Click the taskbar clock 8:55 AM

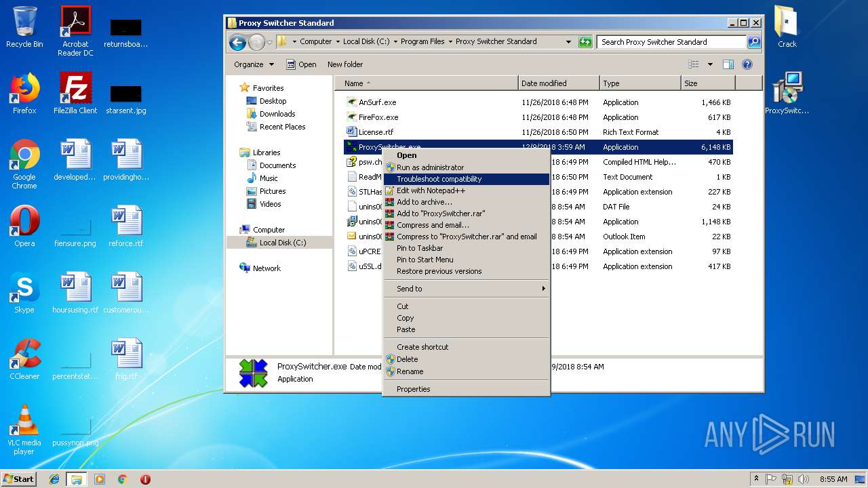click(833, 479)
